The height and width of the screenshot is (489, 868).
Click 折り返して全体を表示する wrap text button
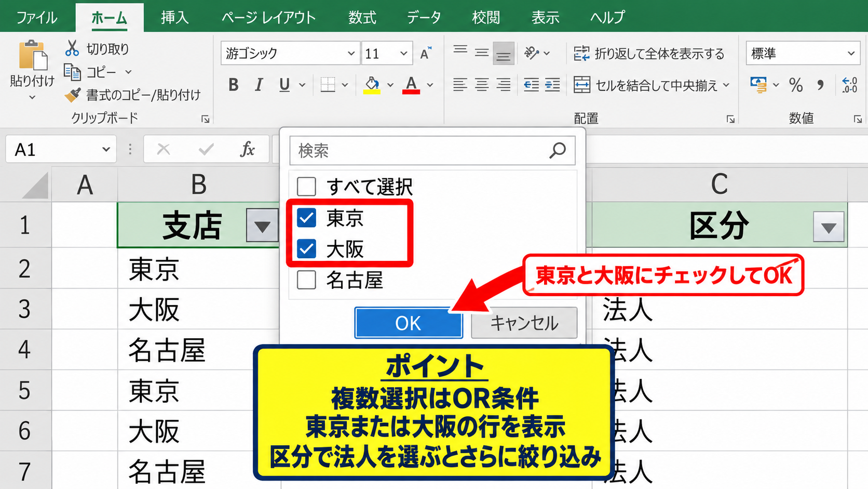pyautogui.click(x=649, y=54)
